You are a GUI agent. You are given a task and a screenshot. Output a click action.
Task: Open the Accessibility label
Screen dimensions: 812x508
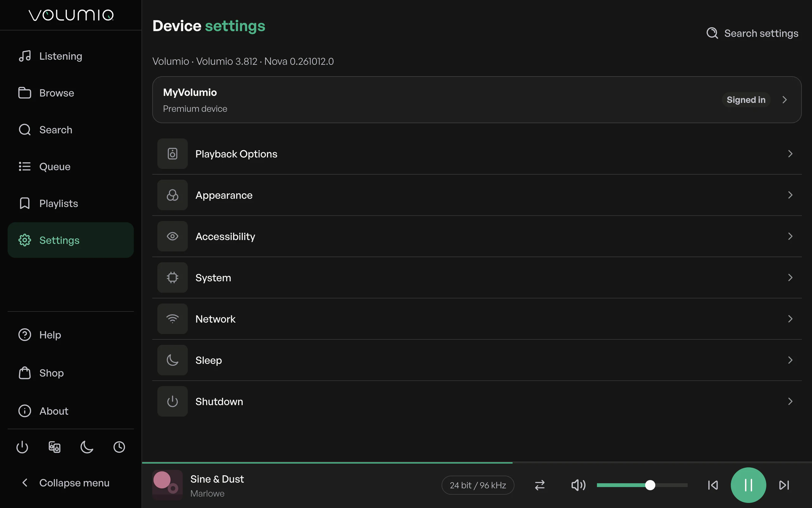[x=225, y=237]
